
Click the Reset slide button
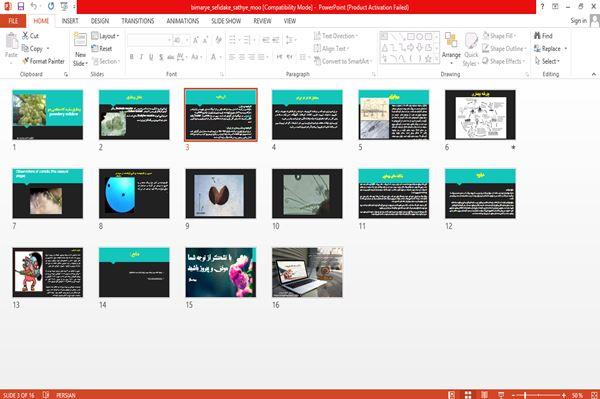coord(102,49)
